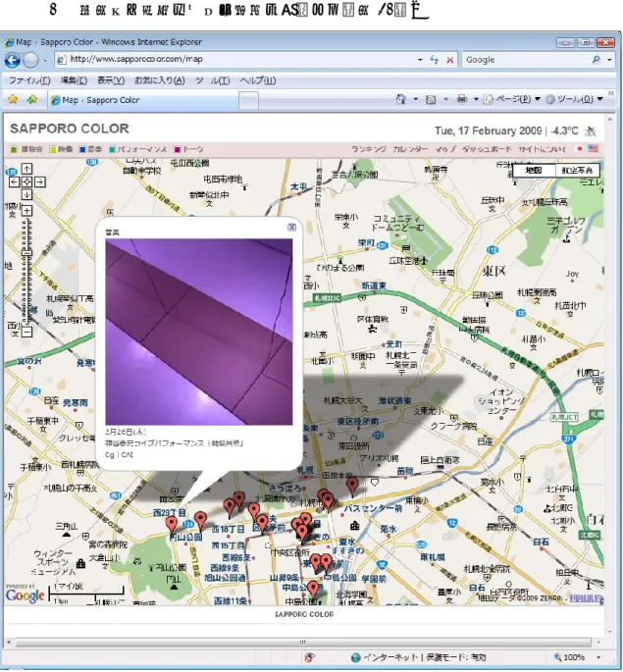The height and width of the screenshot is (672, 623).
Task: Click the SAPPORO COLOR header logo
Action: [70, 129]
